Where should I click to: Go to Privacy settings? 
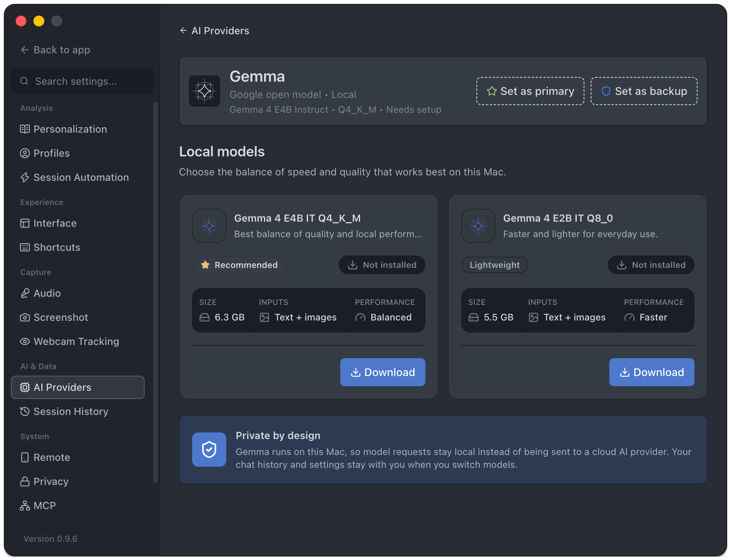(x=78, y=481)
